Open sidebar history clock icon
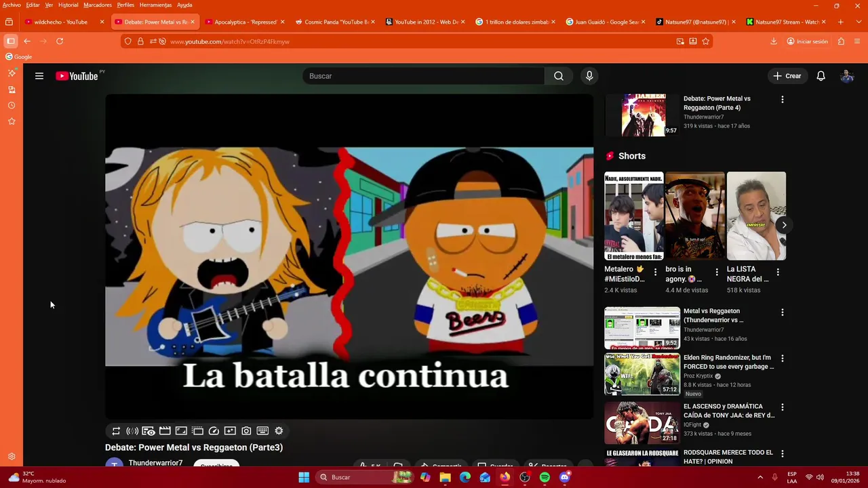Screen dimensions: 868x488 tap(12, 106)
